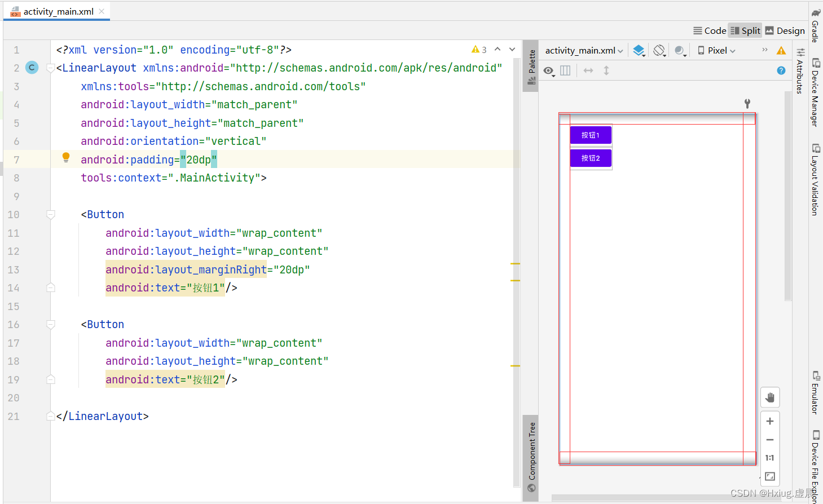
Task: Open the design help question icon
Action: (x=781, y=70)
